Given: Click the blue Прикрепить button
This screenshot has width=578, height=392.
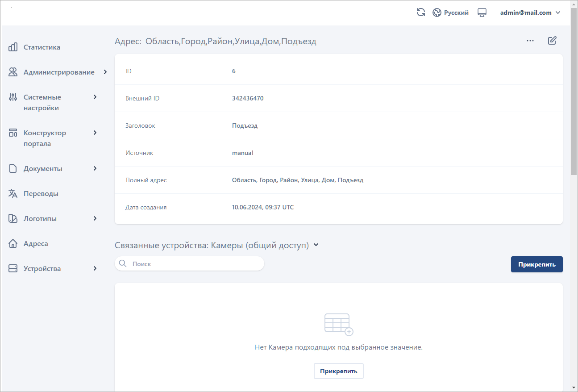Looking at the screenshot, I should point(536,264).
